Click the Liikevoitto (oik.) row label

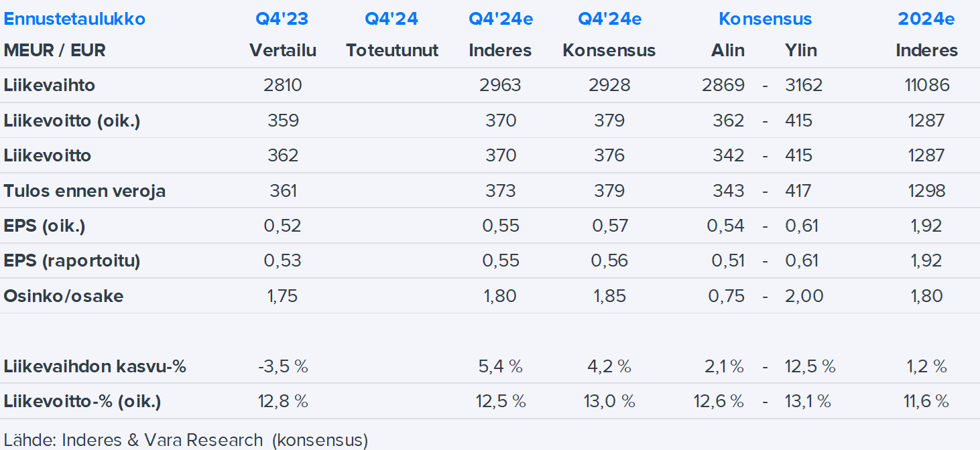click(x=72, y=121)
